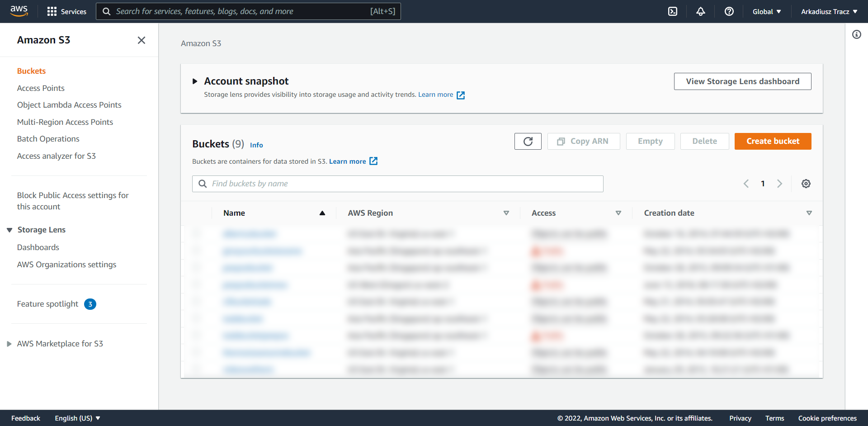Open external link icon beside Buckets Learn more
This screenshot has width=868, height=426.
(373, 161)
